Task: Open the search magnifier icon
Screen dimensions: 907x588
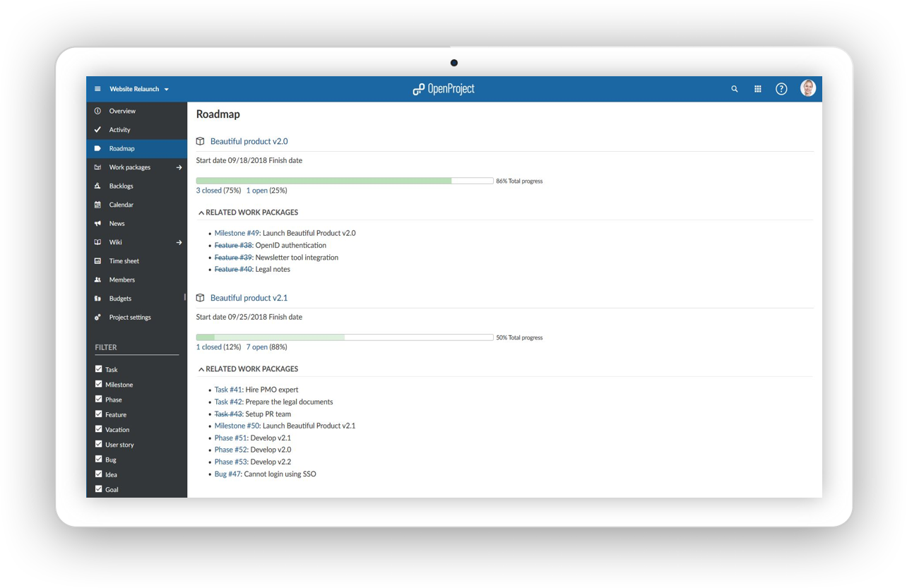Action: coord(735,89)
